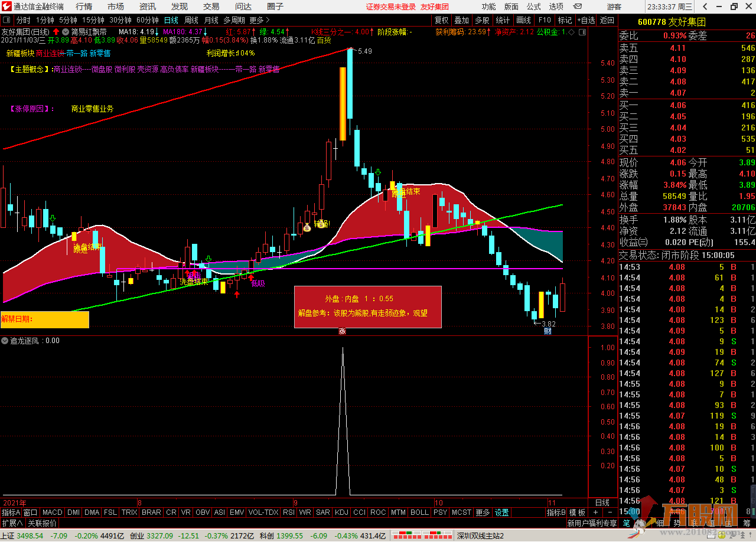This screenshot has height=542, width=756.
Task: Open the 市场 menu
Action: coord(116,6)
